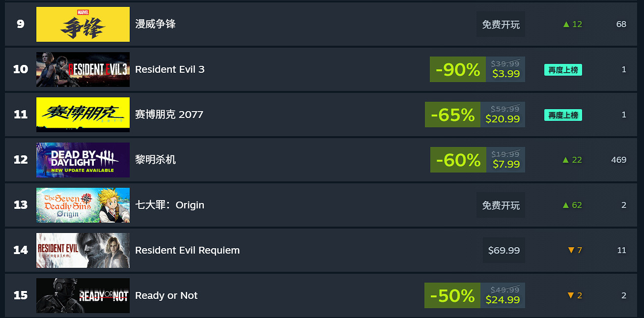This screenshot has width=644, height=318.
Task: Open the Ready or Not thumbnail
Action: tap(83, 296)
